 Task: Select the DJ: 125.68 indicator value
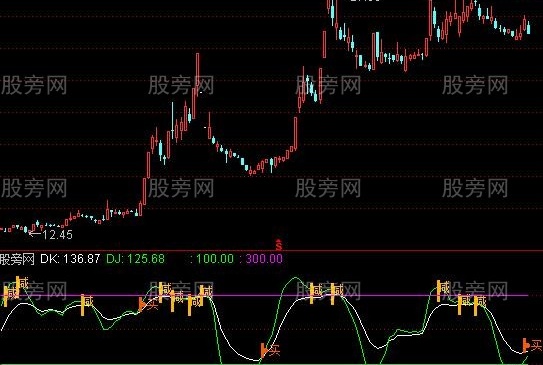pos(135,259)
